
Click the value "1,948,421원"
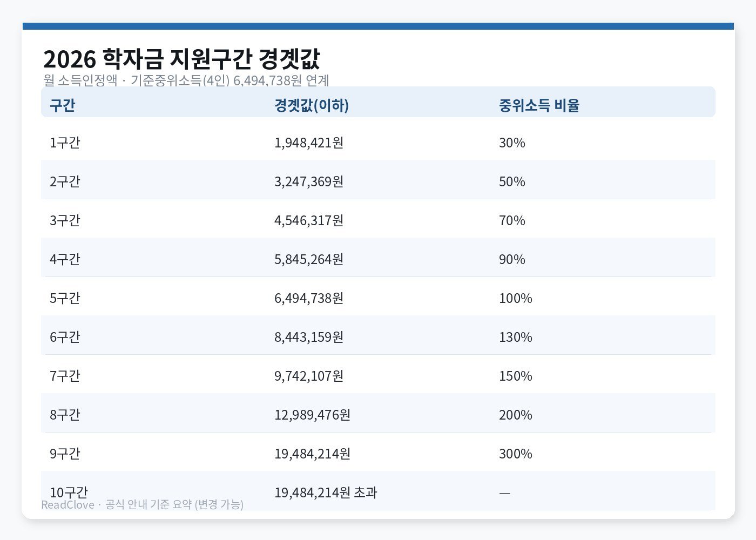[x=309, y=143]
